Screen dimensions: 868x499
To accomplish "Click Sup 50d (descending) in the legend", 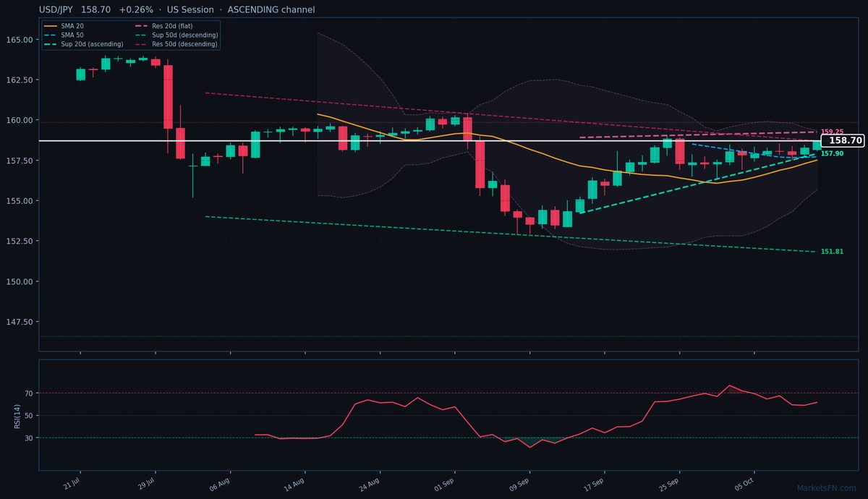I will [176, 35].
